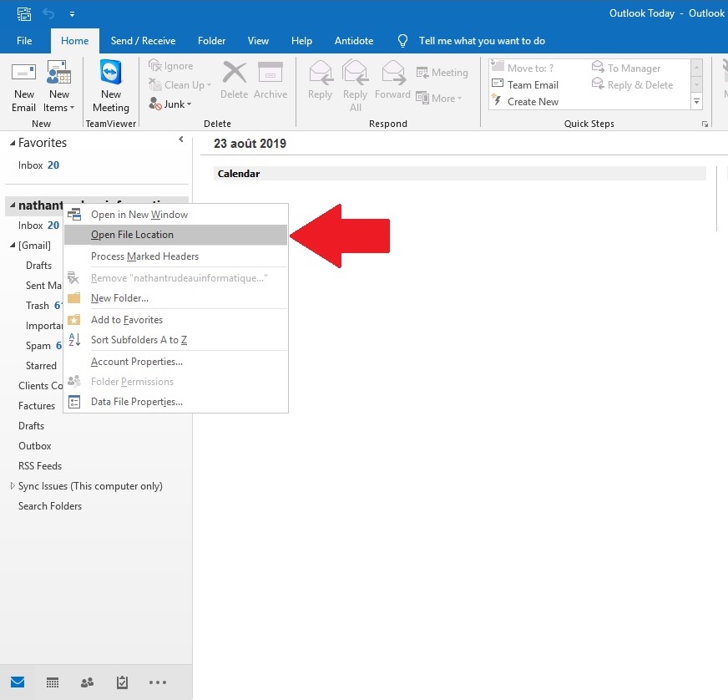Choose Open in New Window

point(175,215)
